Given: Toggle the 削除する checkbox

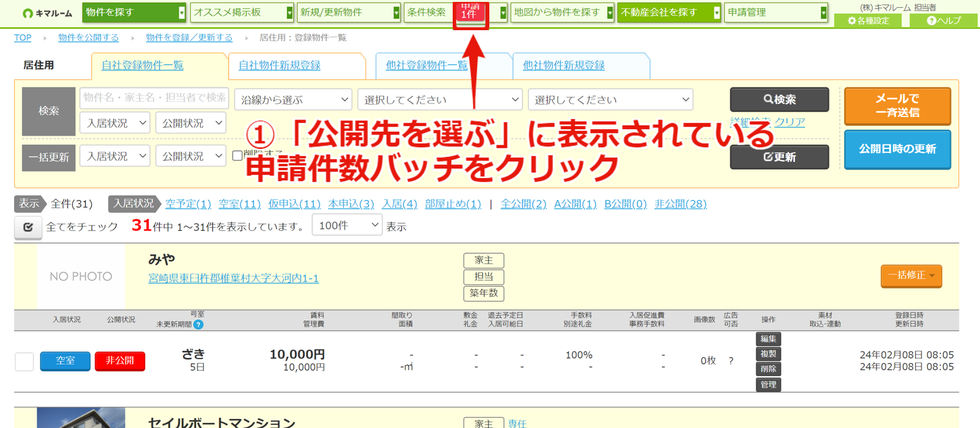Looking at the screenshot, I should (x=237, y=156).
